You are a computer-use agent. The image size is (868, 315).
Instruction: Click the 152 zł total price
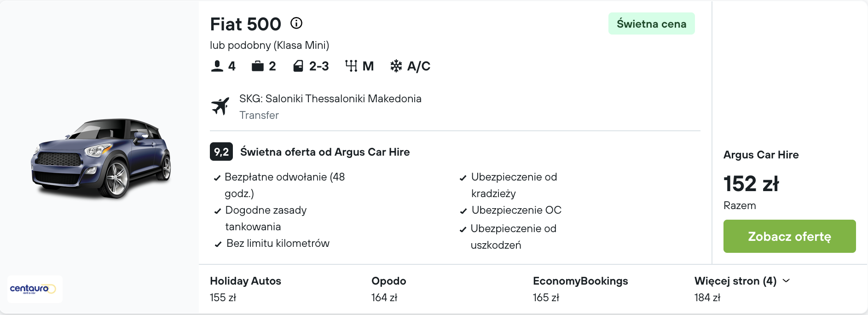pos(751,184)
